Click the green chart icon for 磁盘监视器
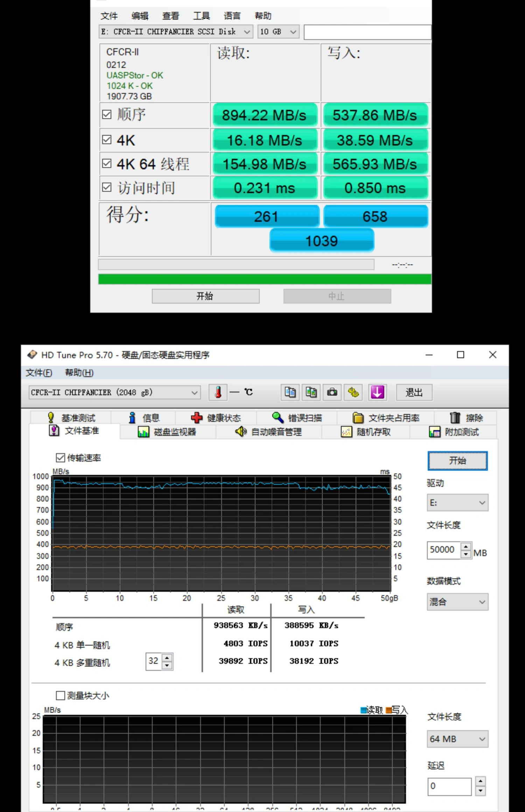Viewport: 525px width, 812px height. [143, 432]
